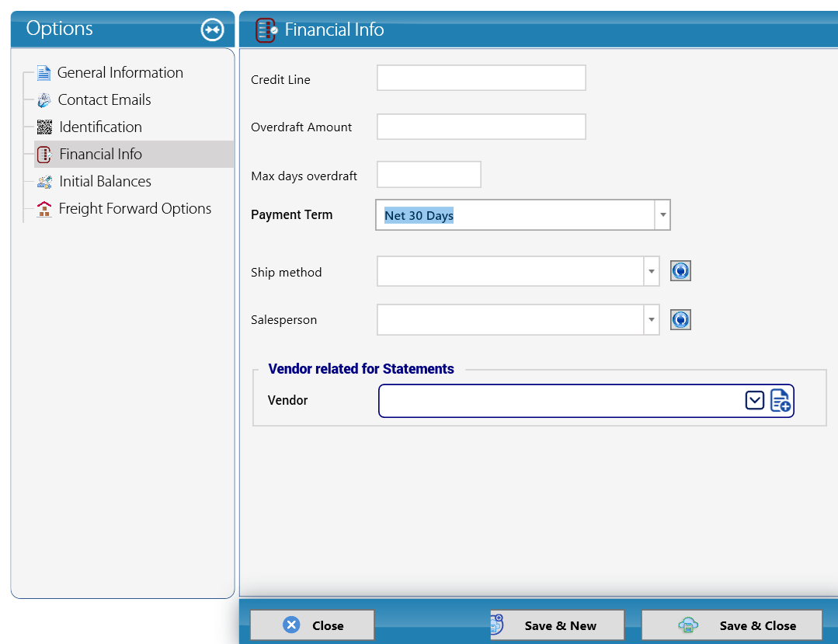Open General Information section
The width and height of the screenshot is (838, 644).
(x=120, y=73)
